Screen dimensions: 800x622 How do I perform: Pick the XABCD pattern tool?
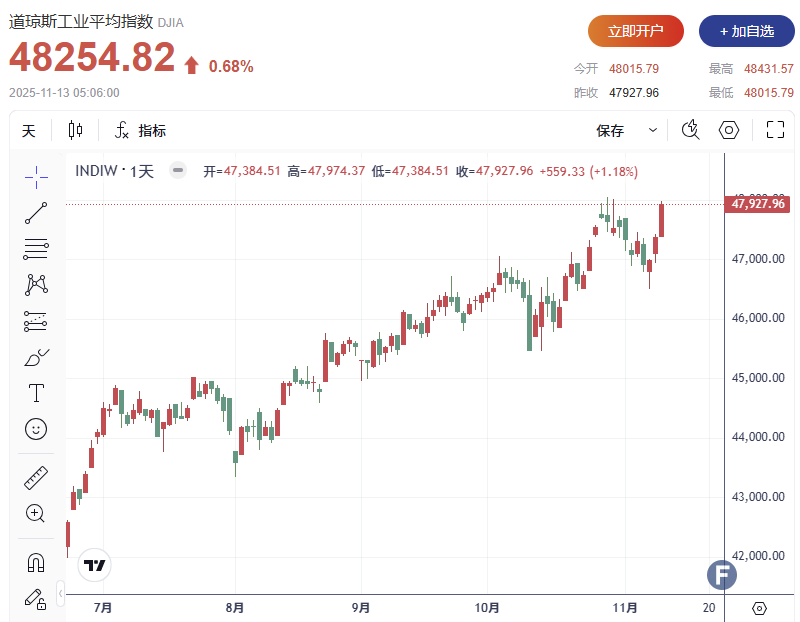[x=36, y=284]
